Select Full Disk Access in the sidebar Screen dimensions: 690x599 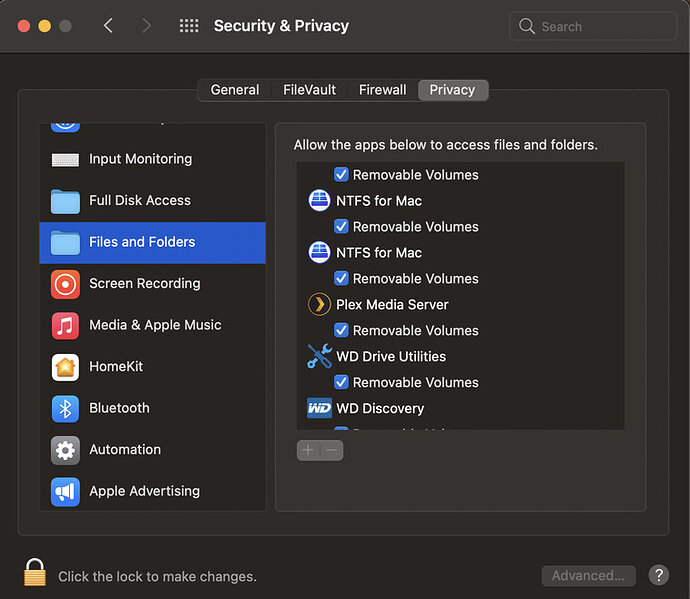click(x=152, y=201)
